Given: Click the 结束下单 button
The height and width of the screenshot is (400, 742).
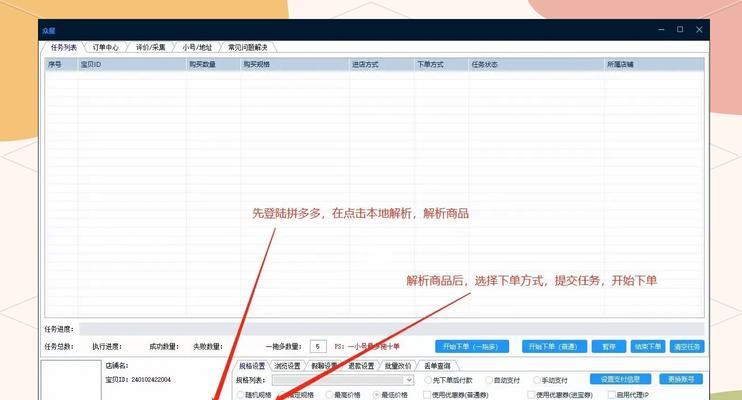Looking at the screenshot, I should coord(648,347).
